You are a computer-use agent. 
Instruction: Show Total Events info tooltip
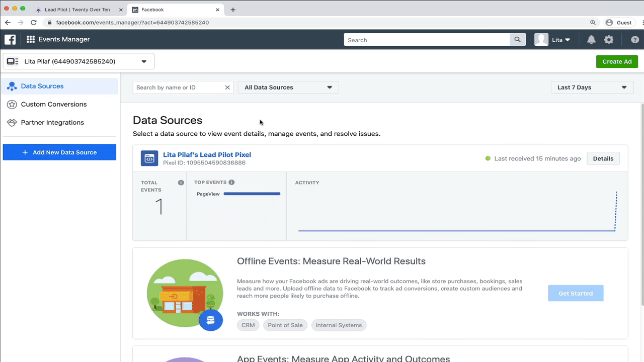coord(181,183)
